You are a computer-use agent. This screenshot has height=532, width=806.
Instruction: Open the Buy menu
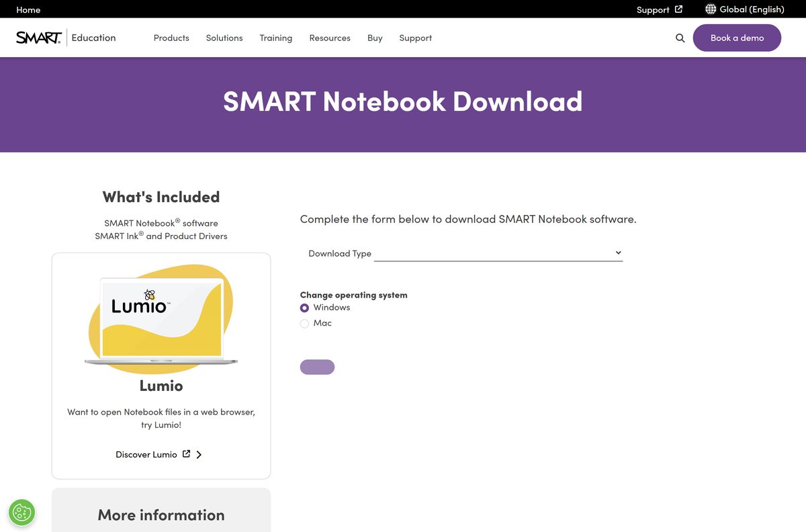pos(375,38)
